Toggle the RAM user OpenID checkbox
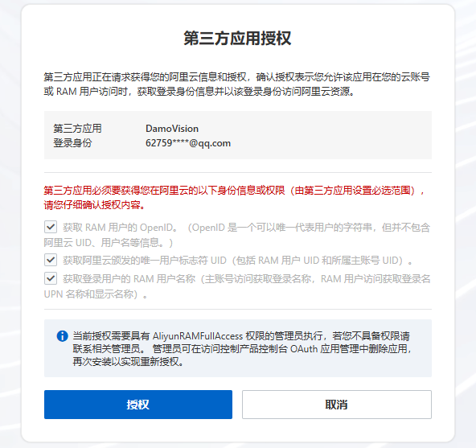 point(51,227)
